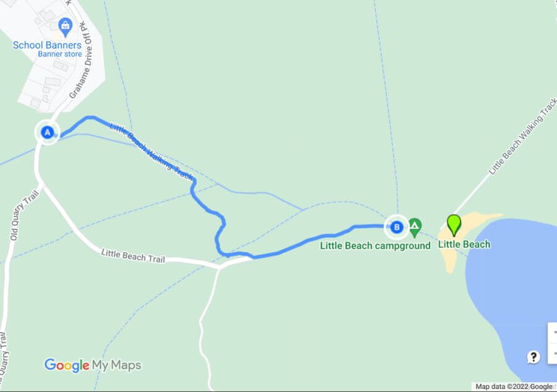The width and height of the screenshot is (557, 392).
Task: Click the Grahame Drive Off Pk label
Action: tap(81, 60)
